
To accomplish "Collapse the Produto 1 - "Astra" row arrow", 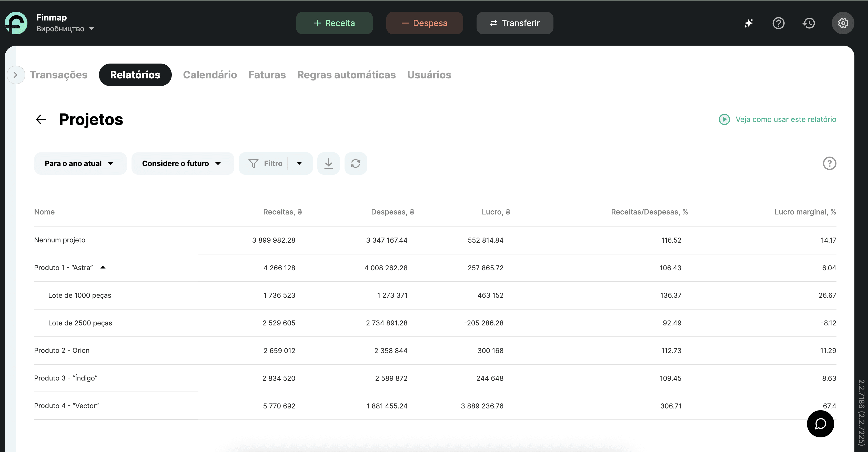I will [103, 268].
